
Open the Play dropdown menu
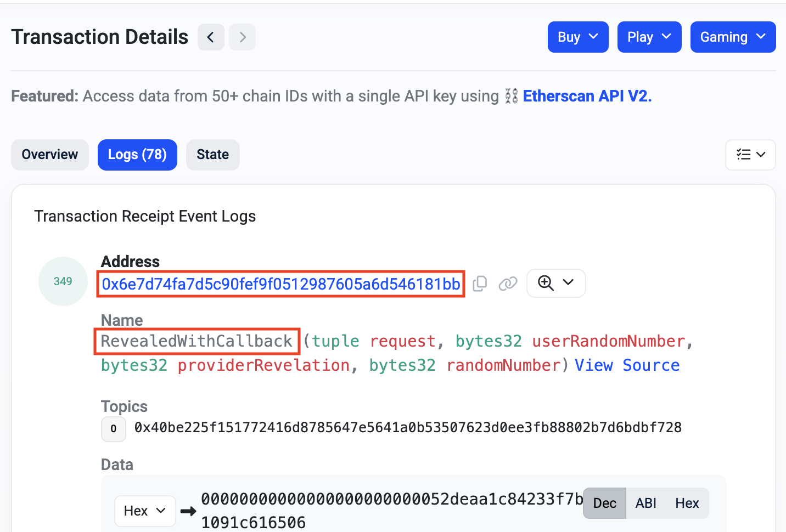click(x=649, y=37)
